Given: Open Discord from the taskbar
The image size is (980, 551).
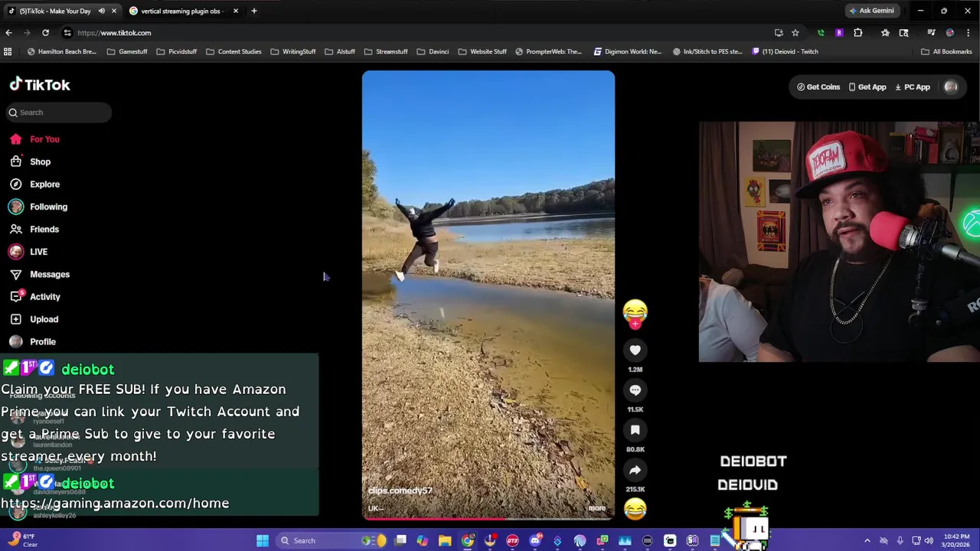Looking at the screenshot, I should (x=535, y=541).
